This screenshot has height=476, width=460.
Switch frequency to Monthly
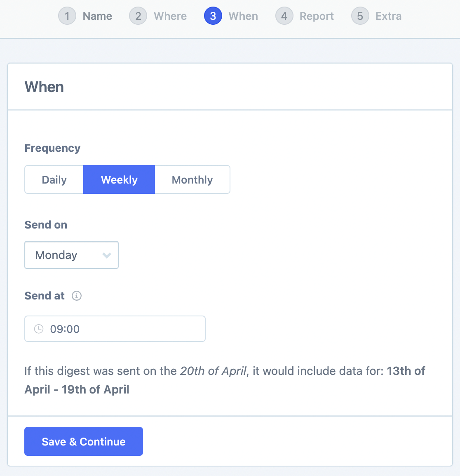pyautogui.click(x=192, y=179)
